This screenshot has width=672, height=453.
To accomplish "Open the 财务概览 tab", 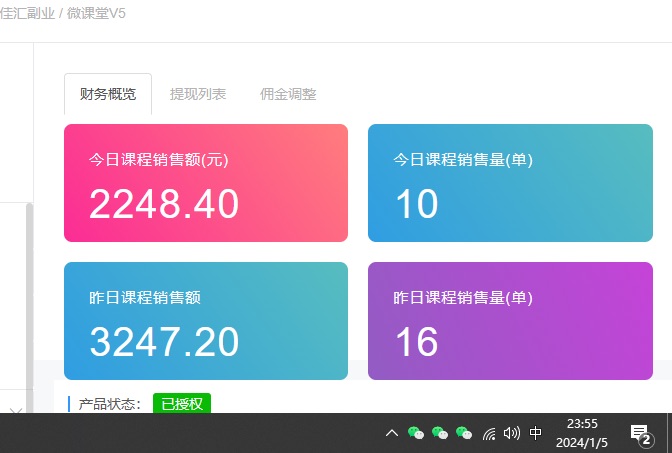I will coord(108,95).
